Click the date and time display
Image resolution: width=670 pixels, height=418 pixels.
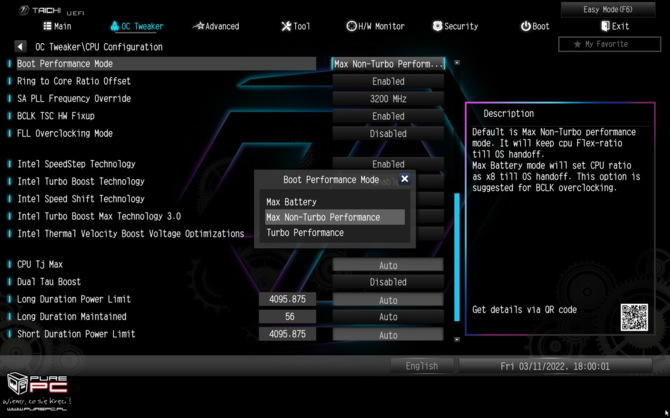(555, 366)
